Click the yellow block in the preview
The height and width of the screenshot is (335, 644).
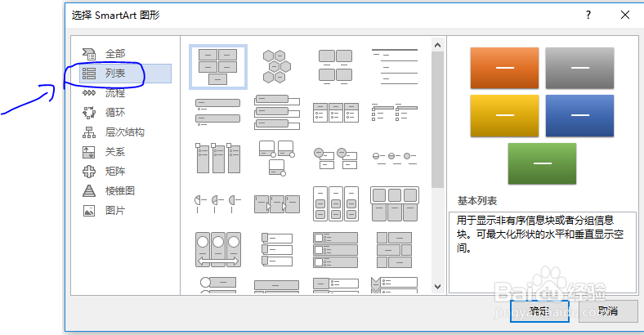tap(504, 116)
